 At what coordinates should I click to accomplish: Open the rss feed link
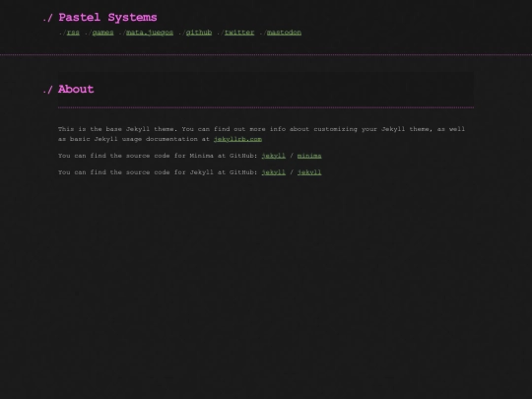point(73,33)
